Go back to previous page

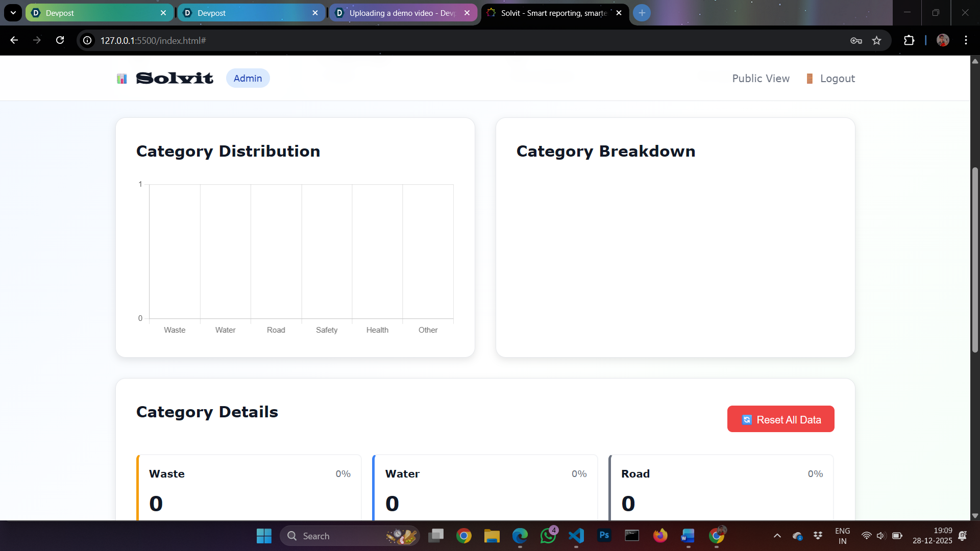[x=14, y=40]
